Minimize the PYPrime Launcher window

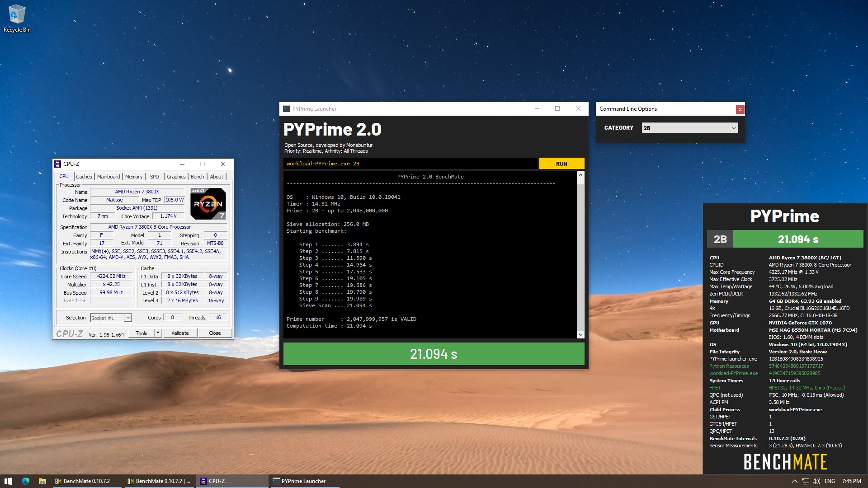pos(537,109)
